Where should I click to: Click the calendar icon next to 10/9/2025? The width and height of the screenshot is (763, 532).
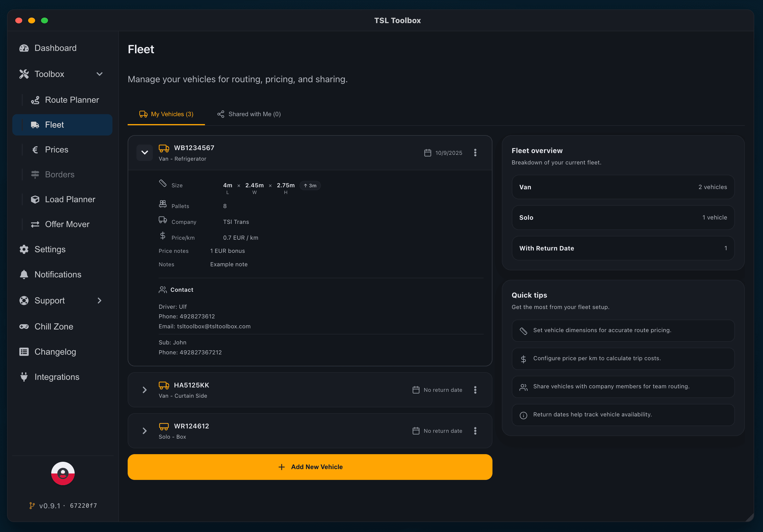(428, 153)
